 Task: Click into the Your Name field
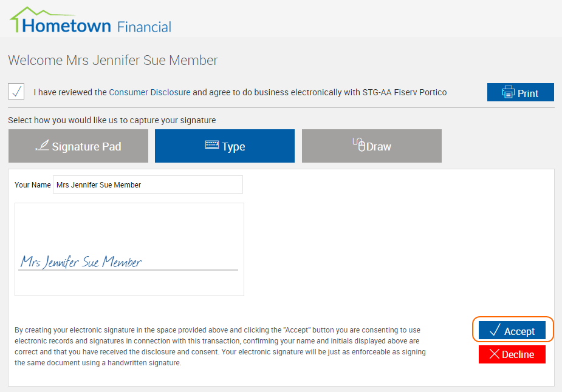click(x=148, y=184)
